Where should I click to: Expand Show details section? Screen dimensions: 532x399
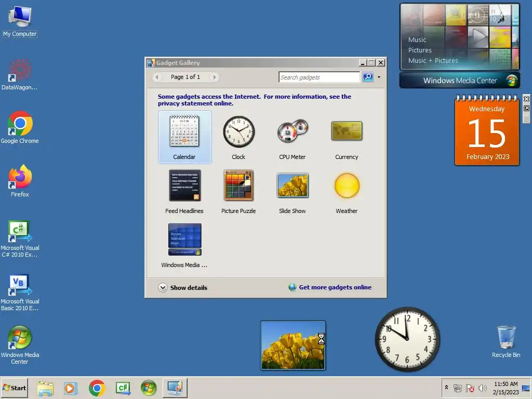point(182,287)
